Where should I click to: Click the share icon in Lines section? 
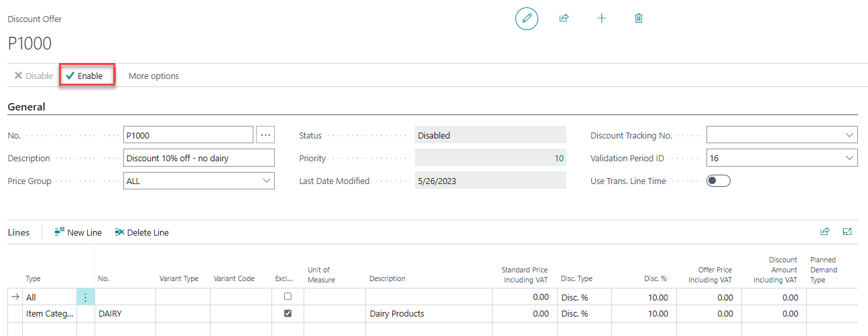click(825, 232)
